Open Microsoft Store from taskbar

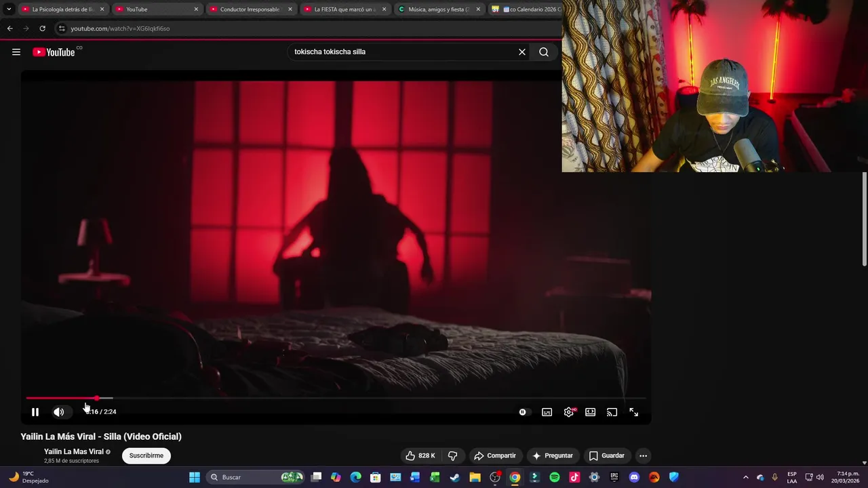(375, 477)
